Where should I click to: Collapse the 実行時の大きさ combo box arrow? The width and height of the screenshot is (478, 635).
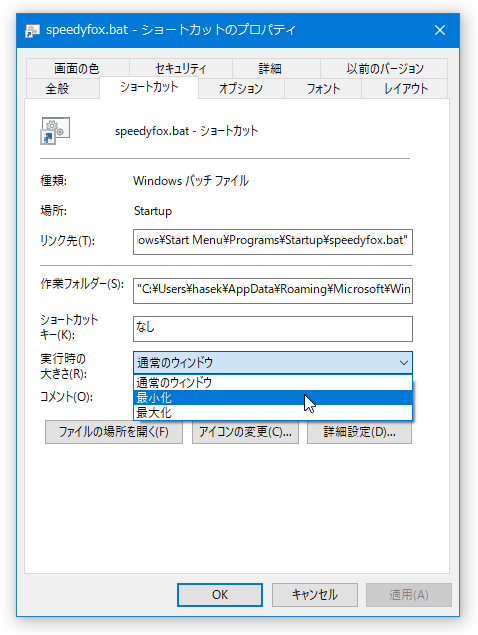403,362
